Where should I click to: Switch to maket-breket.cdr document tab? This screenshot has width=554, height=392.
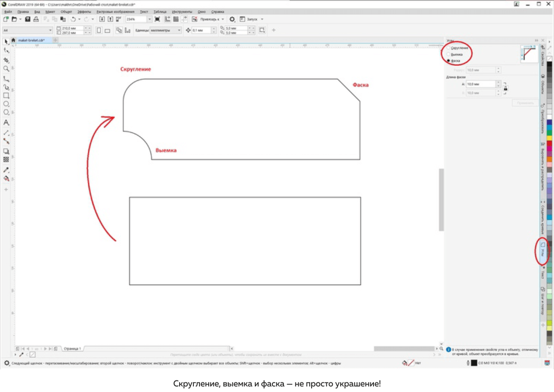click(x=34, y=40)
